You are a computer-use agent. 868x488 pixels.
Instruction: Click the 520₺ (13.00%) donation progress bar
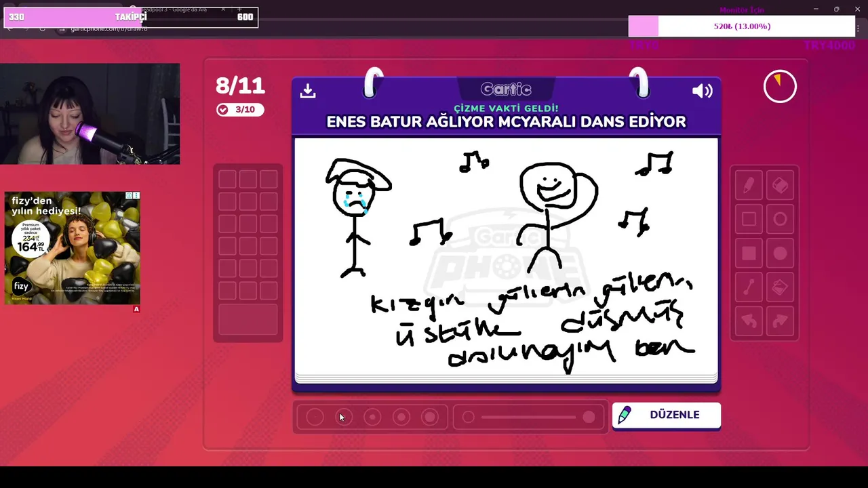click(742, 26)
